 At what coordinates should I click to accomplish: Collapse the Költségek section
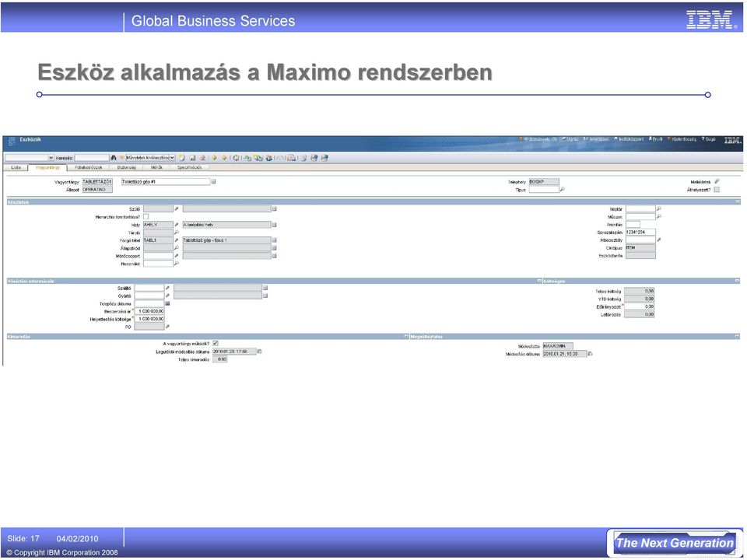738,281
